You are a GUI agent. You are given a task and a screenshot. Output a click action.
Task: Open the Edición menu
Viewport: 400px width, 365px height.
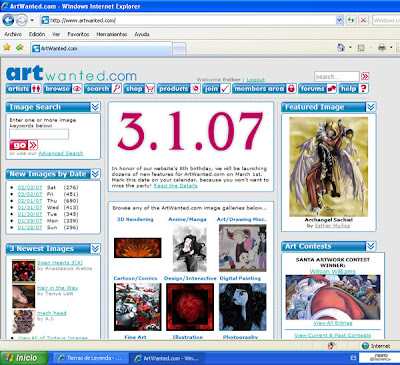pos(37,34)
